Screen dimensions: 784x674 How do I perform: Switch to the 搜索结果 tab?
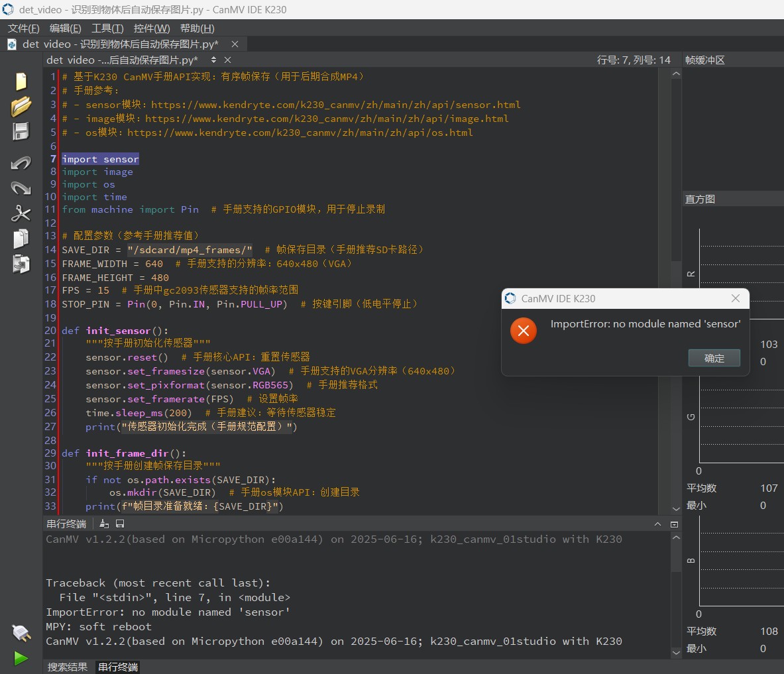68,667
